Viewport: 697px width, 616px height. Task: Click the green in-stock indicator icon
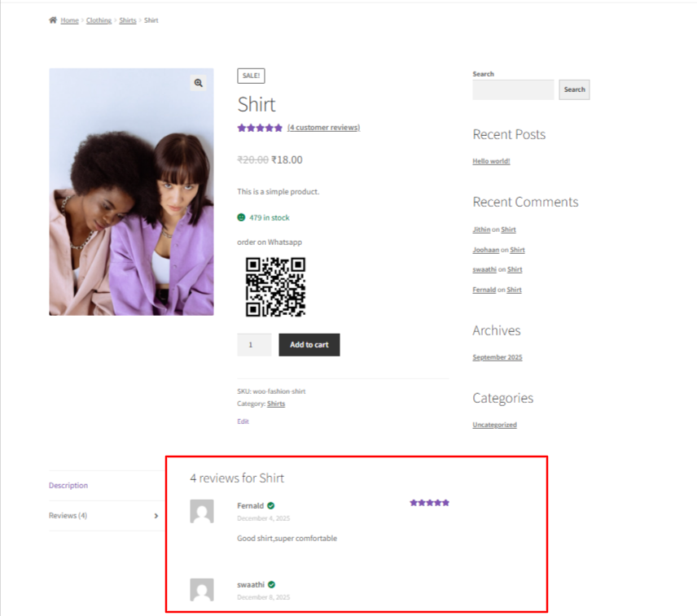(x=240, y=217)
